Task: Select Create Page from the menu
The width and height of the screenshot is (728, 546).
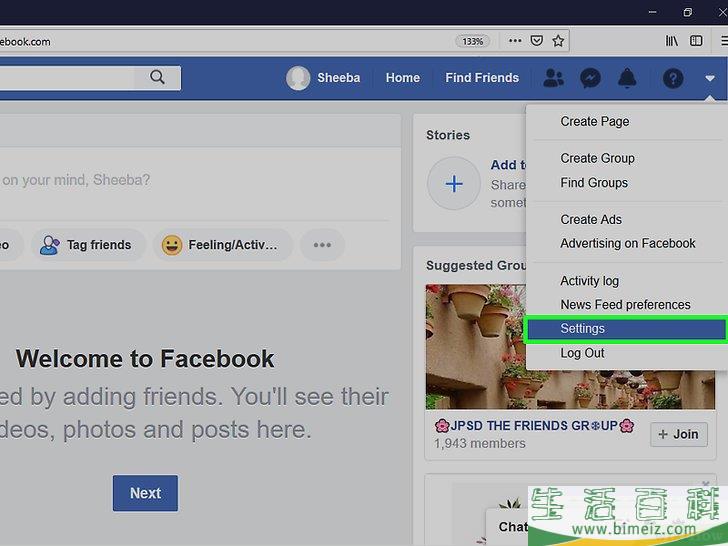Action: click(x=594, y=122)
